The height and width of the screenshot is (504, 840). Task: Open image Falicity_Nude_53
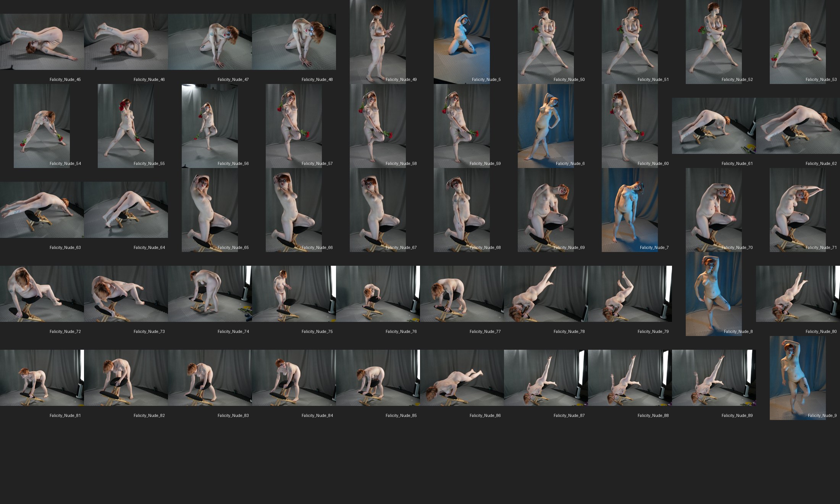pyautogui.click(x=798, y=42)
